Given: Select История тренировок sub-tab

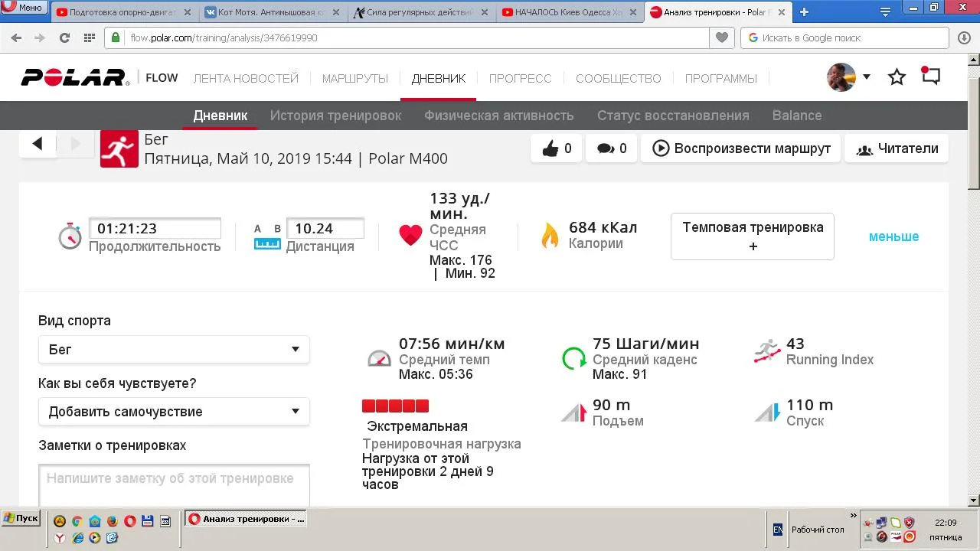Looking at the screenshot, I should pos(335,116).
